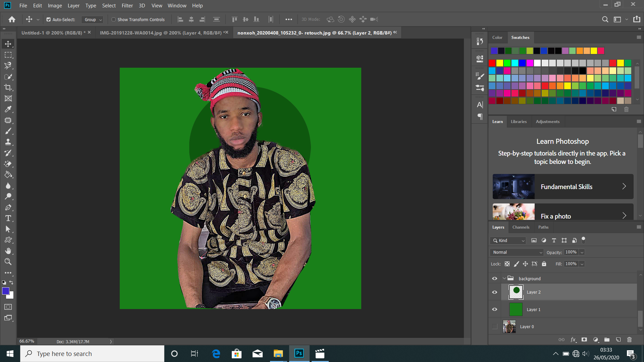
Task: Create new group folder icon in Layers
Action: (607, 340)
